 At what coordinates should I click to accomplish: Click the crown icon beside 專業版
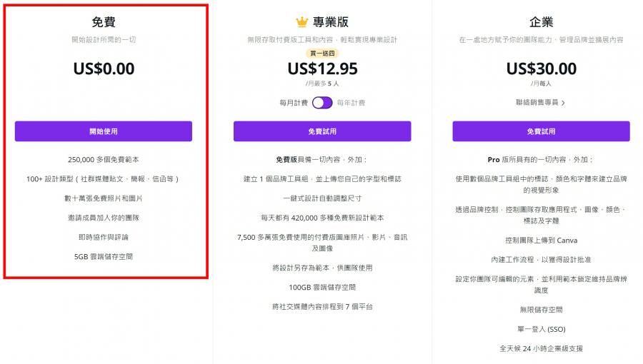(301, 21)
